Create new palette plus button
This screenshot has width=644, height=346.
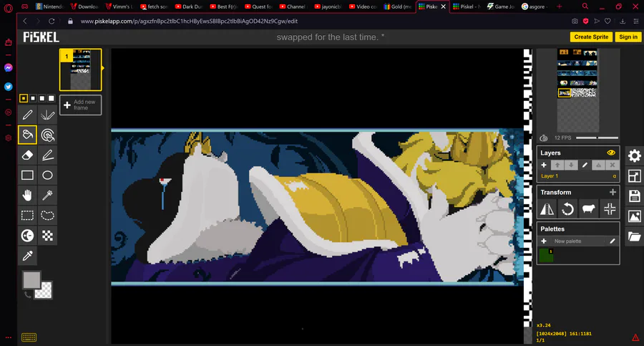point(544,241)
